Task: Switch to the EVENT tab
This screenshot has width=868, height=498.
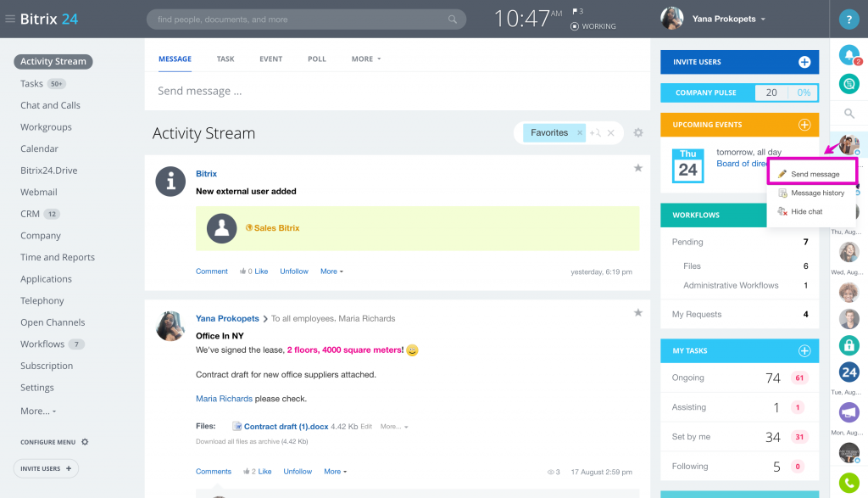Action: pyautogui.click(x=270, y=59)
